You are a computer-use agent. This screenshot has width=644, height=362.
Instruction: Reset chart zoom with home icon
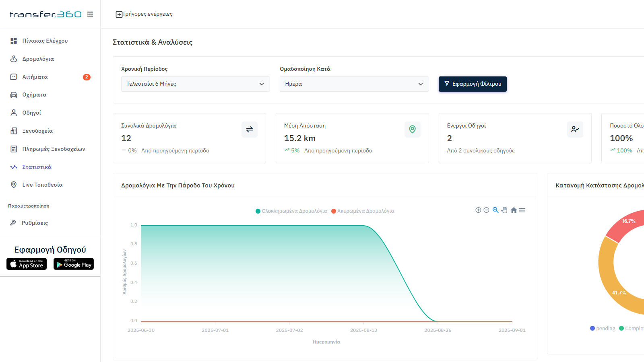(514, 210)
